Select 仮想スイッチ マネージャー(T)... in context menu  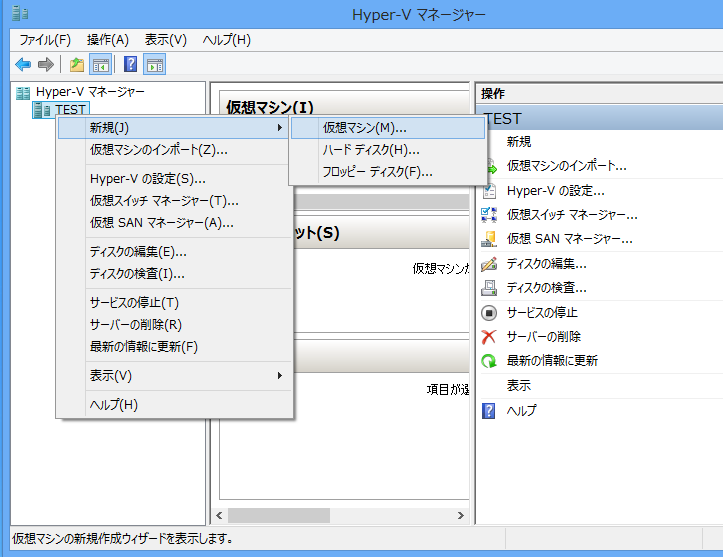tap(174, 201)
